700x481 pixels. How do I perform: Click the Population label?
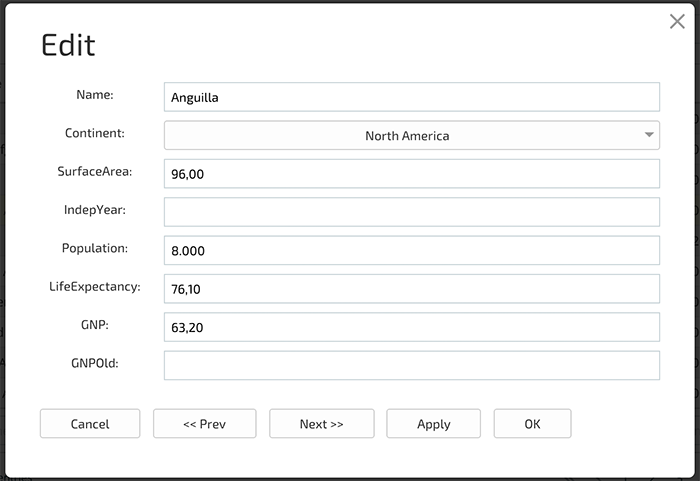click(95, 248)
